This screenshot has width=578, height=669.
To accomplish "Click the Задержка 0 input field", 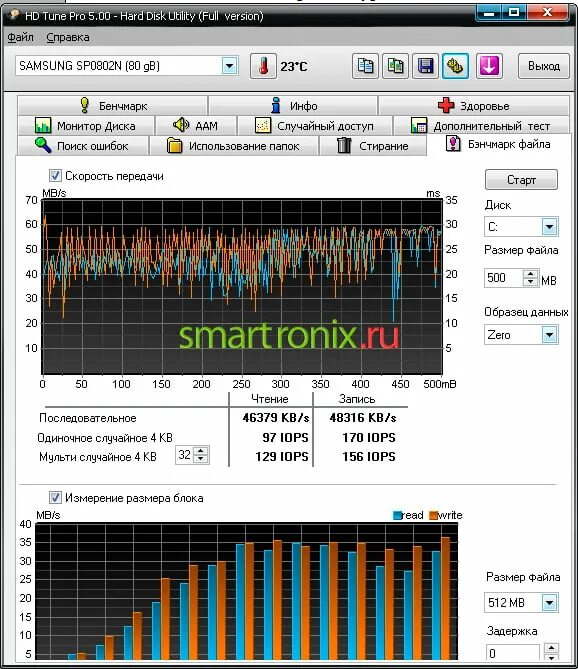I will pyautogui.click(x=514, y=653).
